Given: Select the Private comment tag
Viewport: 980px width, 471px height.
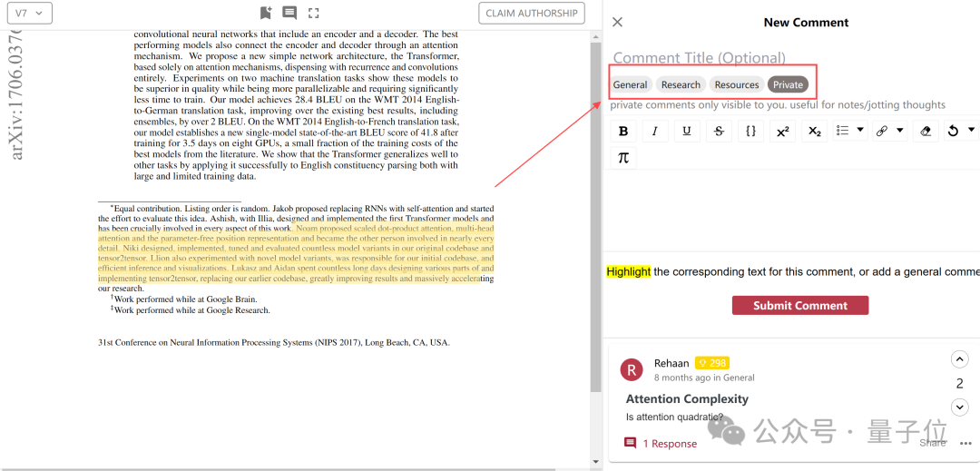Looking at the screenshot, I should click(x=789, y=84).
